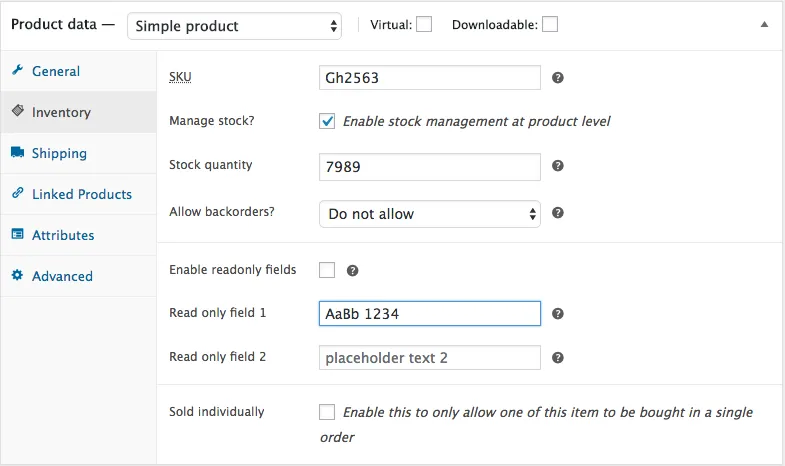Image resolution: width=785 pixels, height=466 pixels.
Task: Click Read only field 2 help icon
Action: [x=558, y=357]
